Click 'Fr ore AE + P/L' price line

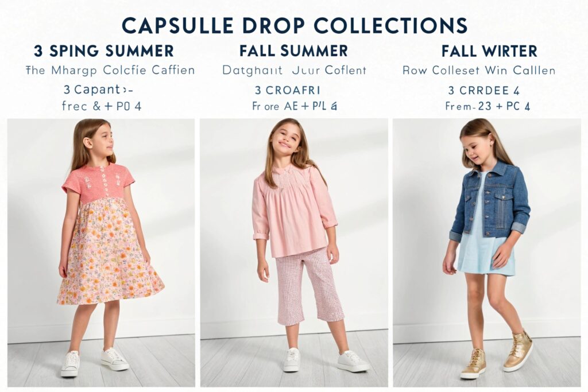[295, 106]
